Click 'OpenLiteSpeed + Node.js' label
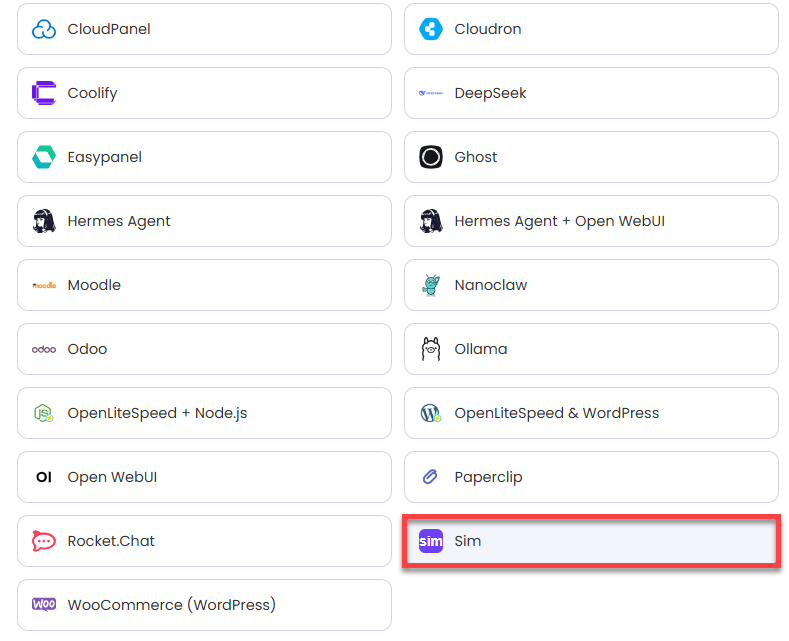This screenshot has width=789, height=641. [157, 414]
